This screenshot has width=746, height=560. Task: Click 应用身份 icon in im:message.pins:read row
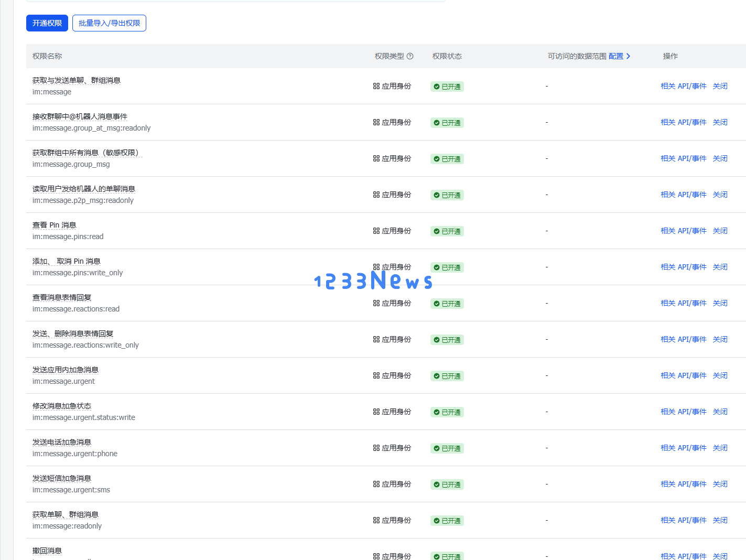[376, 231]
